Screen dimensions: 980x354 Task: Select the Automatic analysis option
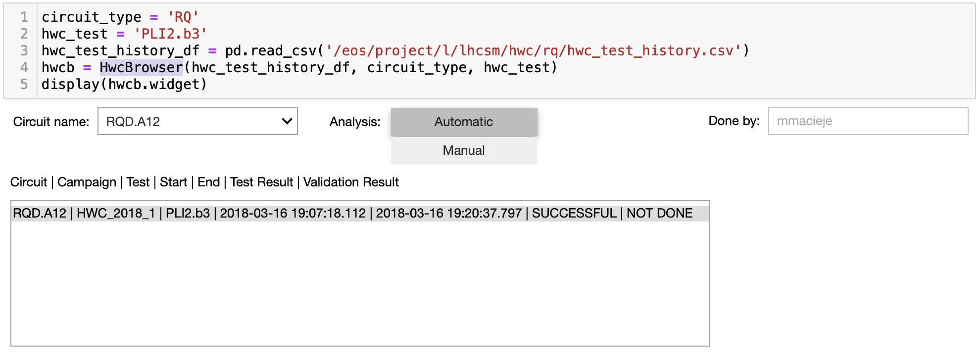pyautogui.click(x=464, y=122)
